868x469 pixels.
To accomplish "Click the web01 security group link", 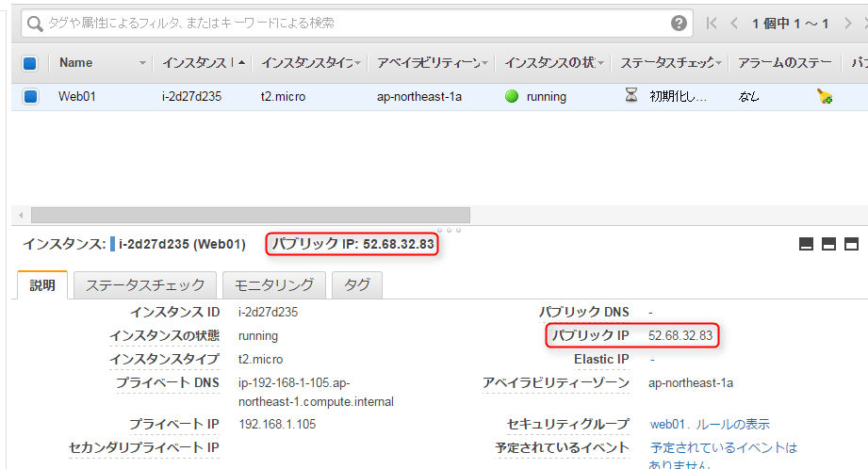I will (670, 424).
